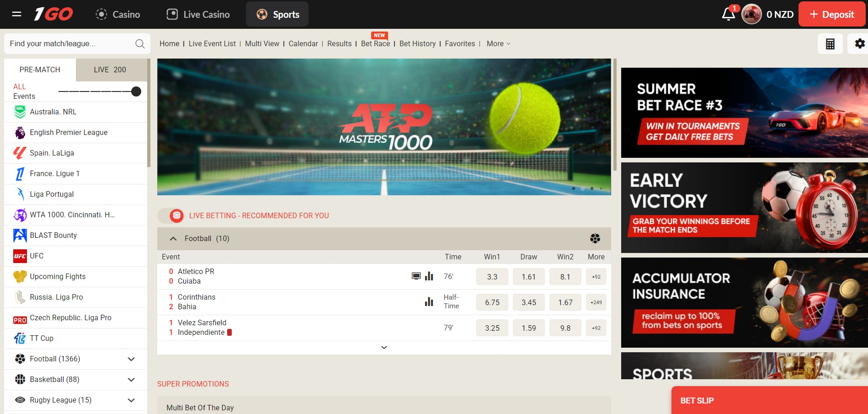Expand Rugby League (15) list
The width and height of the screenshot is (868, 414).
point(131,400)
